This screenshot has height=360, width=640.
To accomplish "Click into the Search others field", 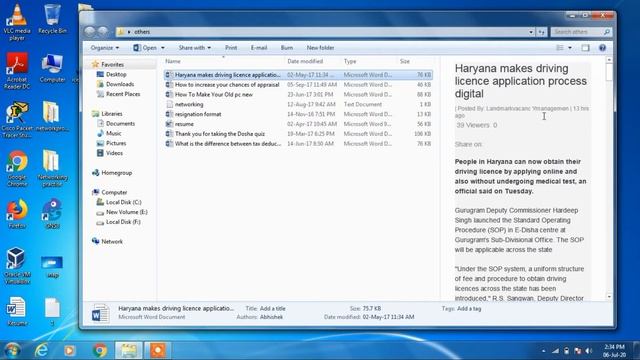I will point(581,32).
